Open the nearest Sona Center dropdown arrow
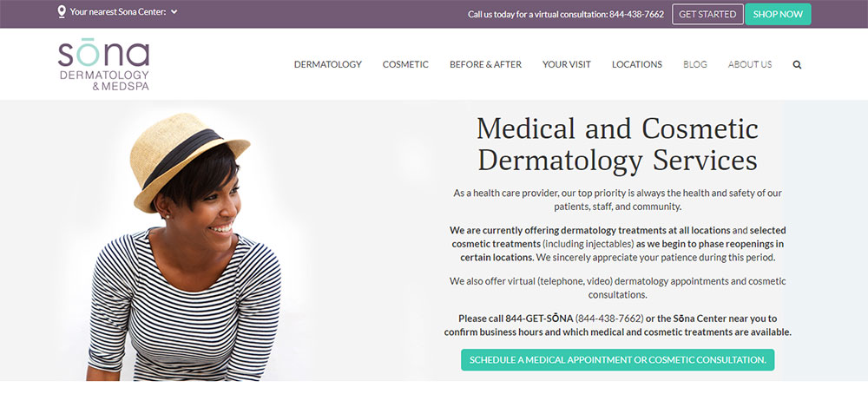The height and width of the screenshot is (394, 868). [x=174, y=12]
